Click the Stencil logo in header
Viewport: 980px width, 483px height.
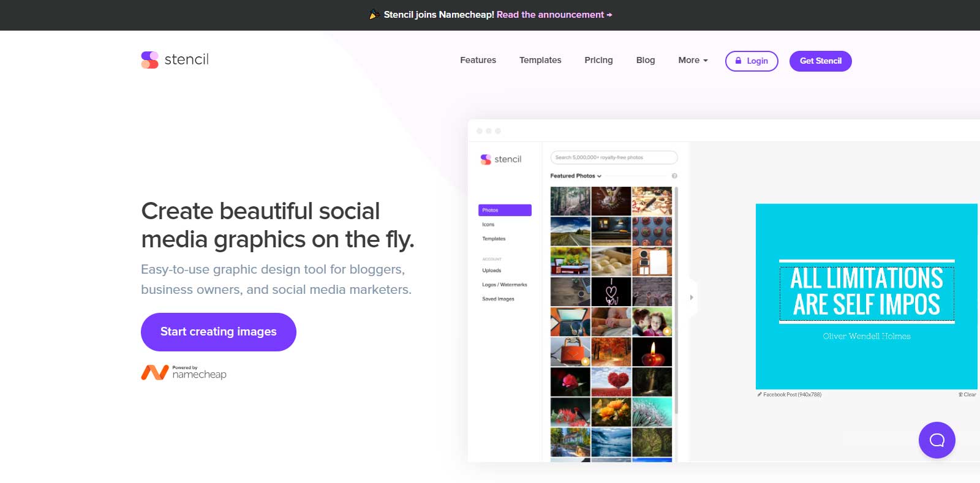[175, 59]
